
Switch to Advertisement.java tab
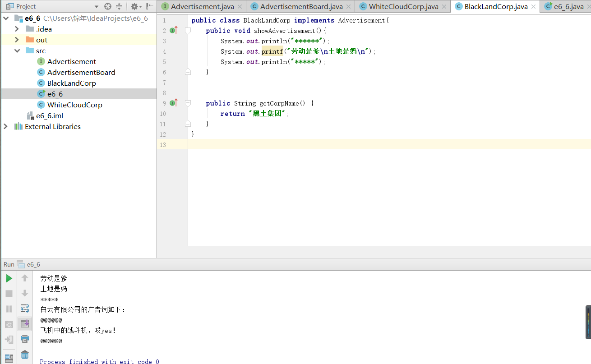point(202,6)
